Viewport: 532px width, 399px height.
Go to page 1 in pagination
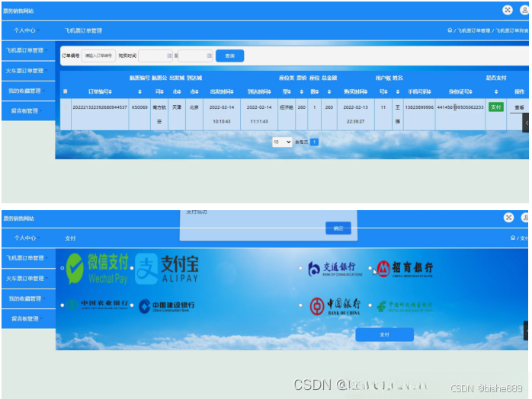(x=314, y=142)
